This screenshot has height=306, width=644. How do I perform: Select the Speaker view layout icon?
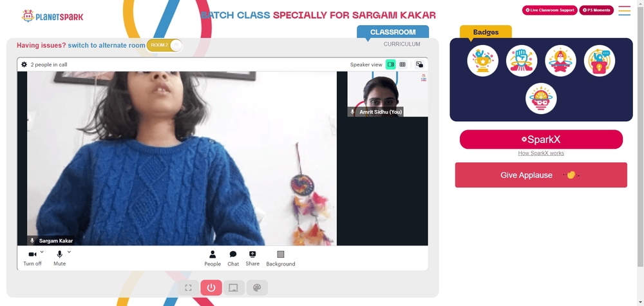click(x=391, y=64)
